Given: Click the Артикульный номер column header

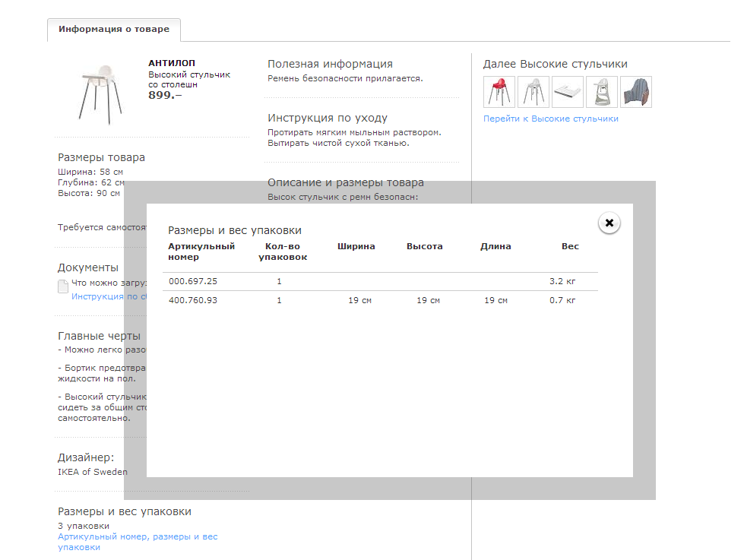Looking at the screenshot, I should (x=201, y=252).
